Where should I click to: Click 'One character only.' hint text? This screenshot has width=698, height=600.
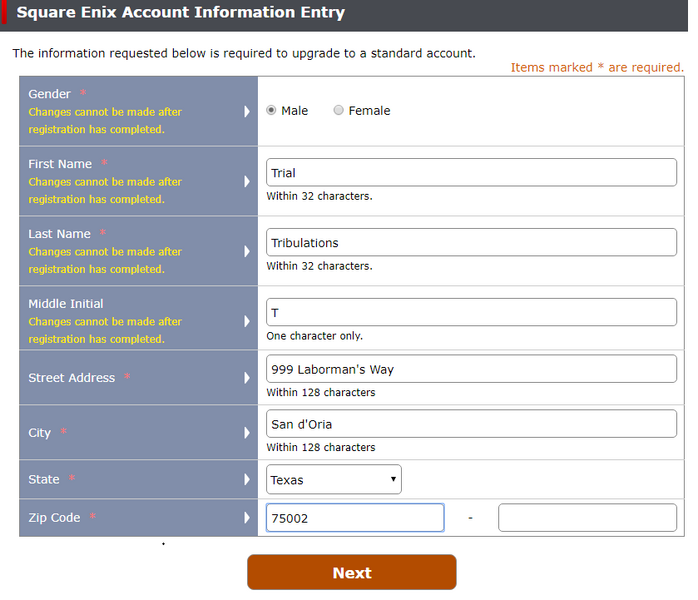pyautogui.click(x=315, y=336)
